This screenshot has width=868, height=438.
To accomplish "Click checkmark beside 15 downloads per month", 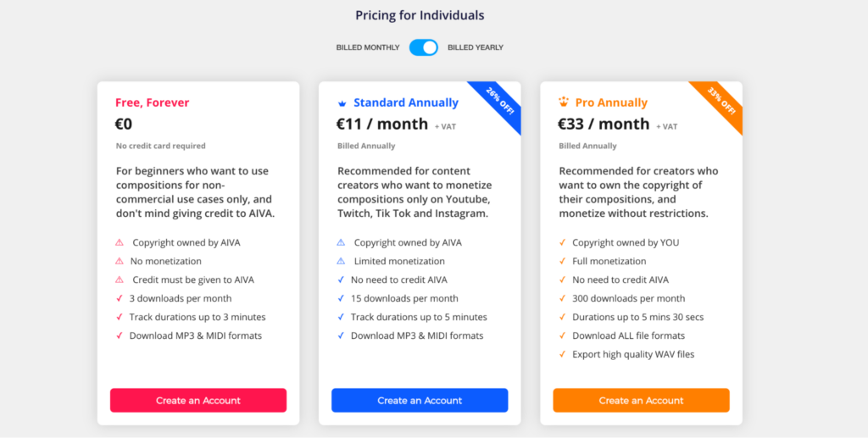I will point(341,298).
